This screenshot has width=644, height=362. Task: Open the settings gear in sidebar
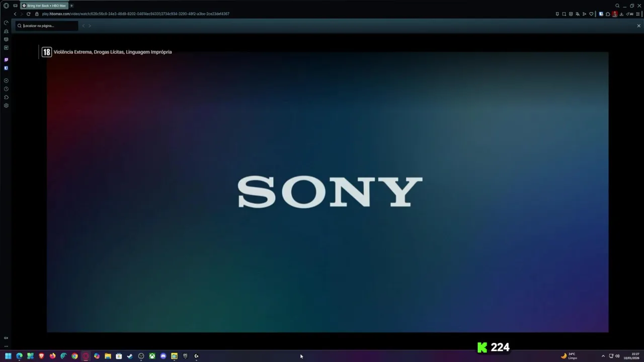coord(6,106)
